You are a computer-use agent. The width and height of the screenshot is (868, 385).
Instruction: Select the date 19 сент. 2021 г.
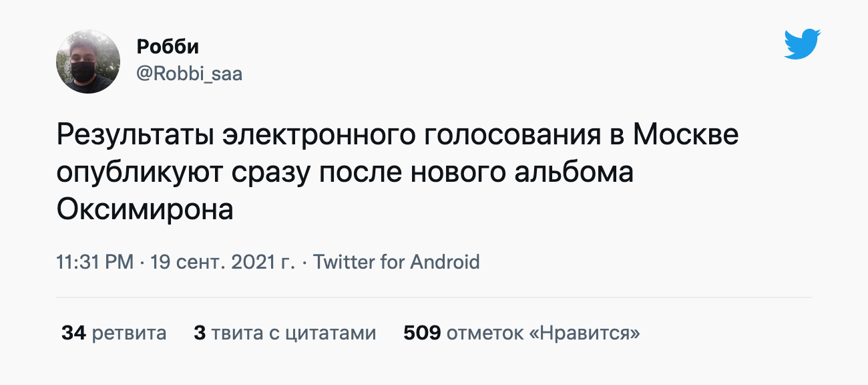(222, 261)
